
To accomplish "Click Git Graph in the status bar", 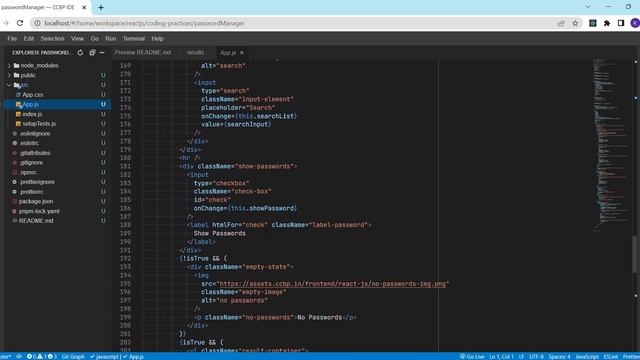I will [73, 357].
